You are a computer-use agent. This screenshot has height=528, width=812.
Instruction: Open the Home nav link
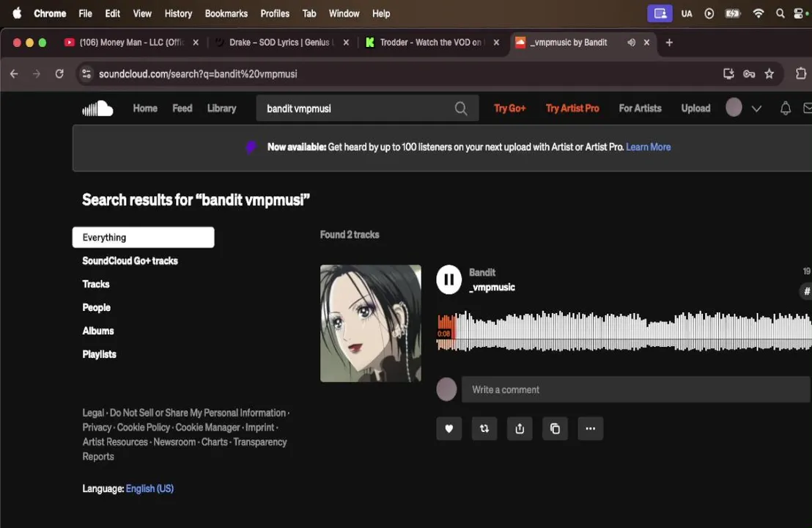pyautogui.click(x=145, y=109)
